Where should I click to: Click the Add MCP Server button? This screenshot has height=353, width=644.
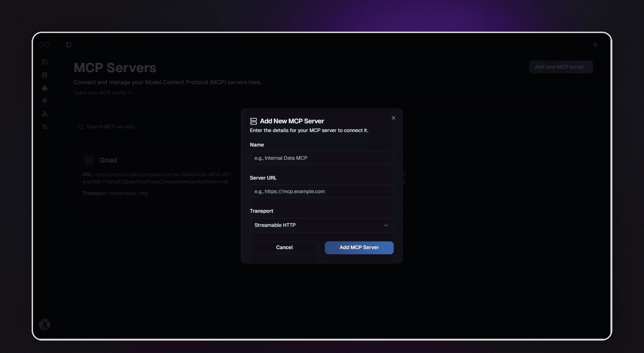pos(359,248)
